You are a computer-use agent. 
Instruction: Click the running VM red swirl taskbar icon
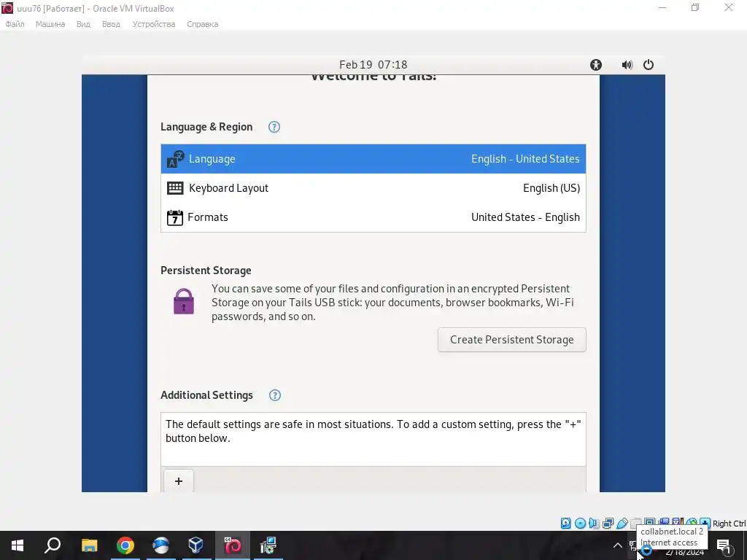[233, 545]
